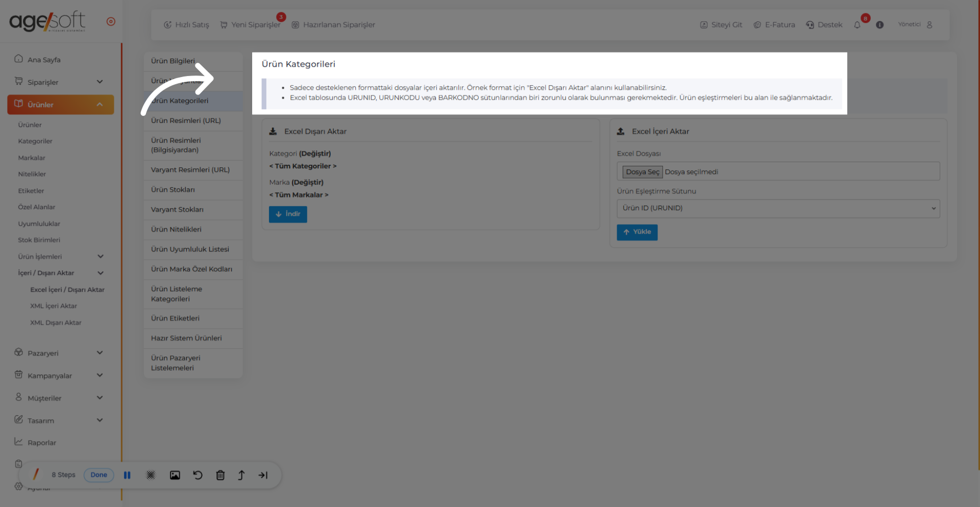
Task: Click the Müşteriler person icon
Action: (x=18, y=397)
